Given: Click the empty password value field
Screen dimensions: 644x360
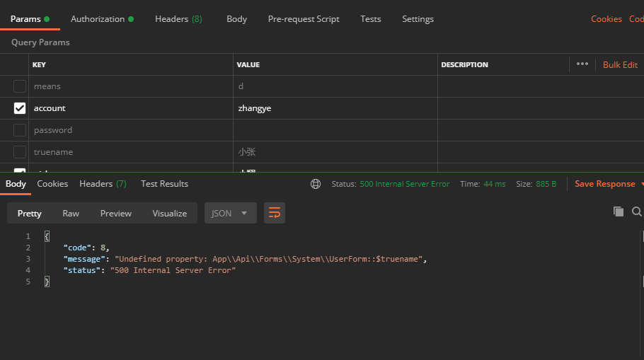Looking at the screenshot, I should tap(335, 130).
